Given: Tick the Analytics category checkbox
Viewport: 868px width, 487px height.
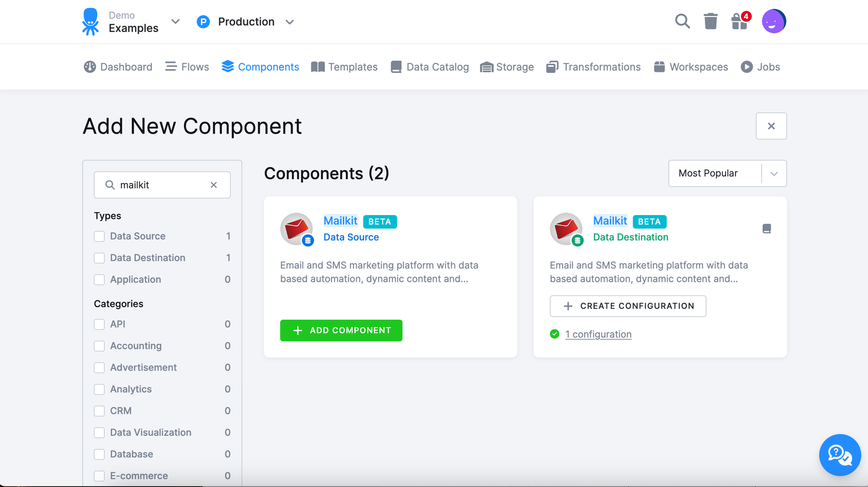Looking at the screenshot, I should pyautogui.click(x=99, y=389).
